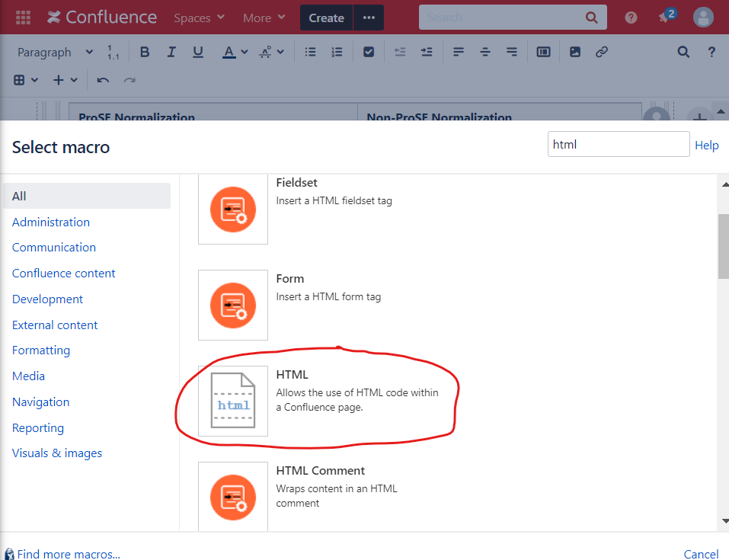Click the macro list scroll down arrow

tap(724, 521)
